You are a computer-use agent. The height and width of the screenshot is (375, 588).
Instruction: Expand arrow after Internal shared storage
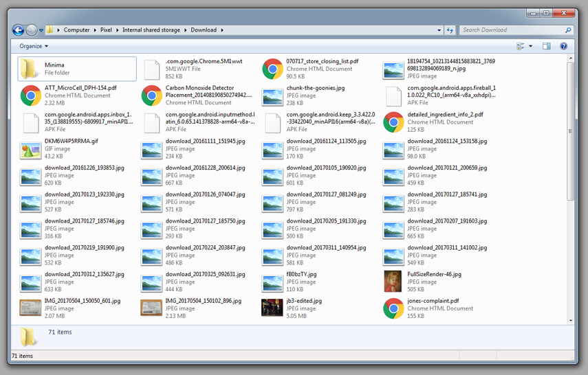(x=185, y=30)
